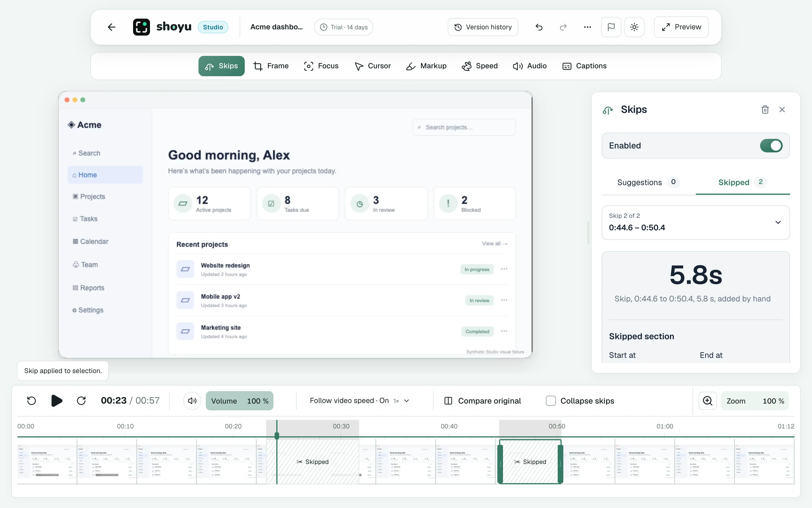Click the selected Skipped region near 00:50
This screenshot has width=812, height=508.
point(530,462)
